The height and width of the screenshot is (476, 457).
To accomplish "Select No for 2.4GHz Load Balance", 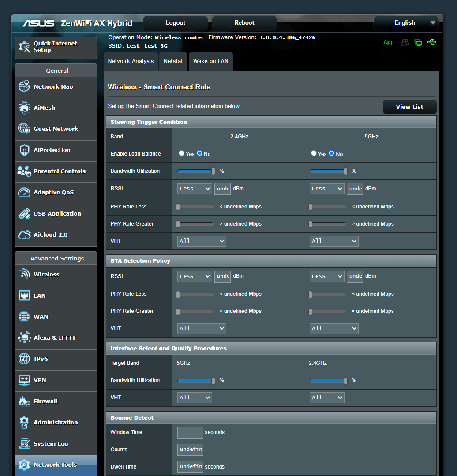I will pos(199,153).
